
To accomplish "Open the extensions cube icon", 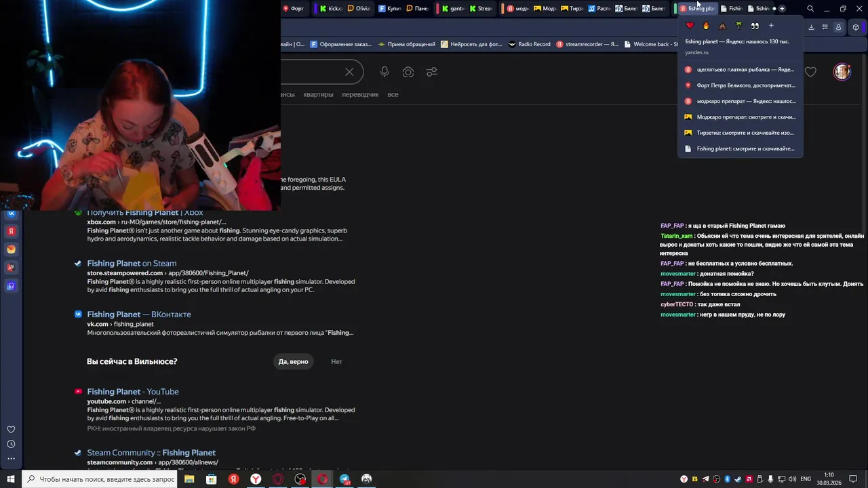I will point(856,27).
